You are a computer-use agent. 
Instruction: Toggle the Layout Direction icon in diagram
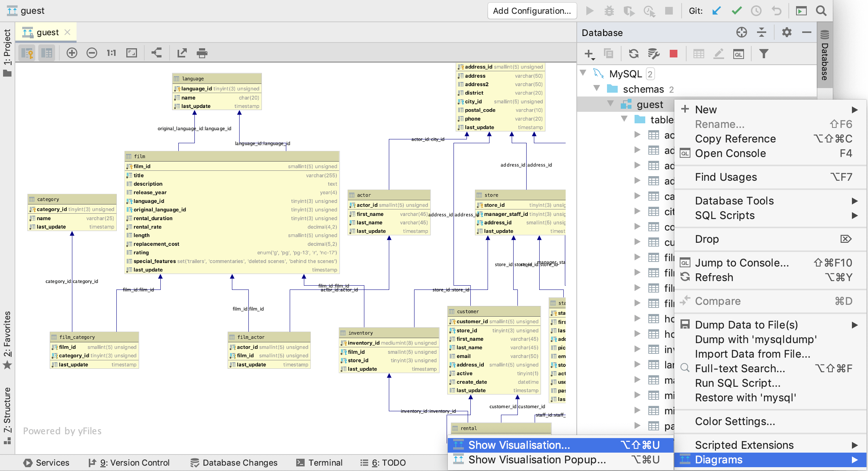156,53
